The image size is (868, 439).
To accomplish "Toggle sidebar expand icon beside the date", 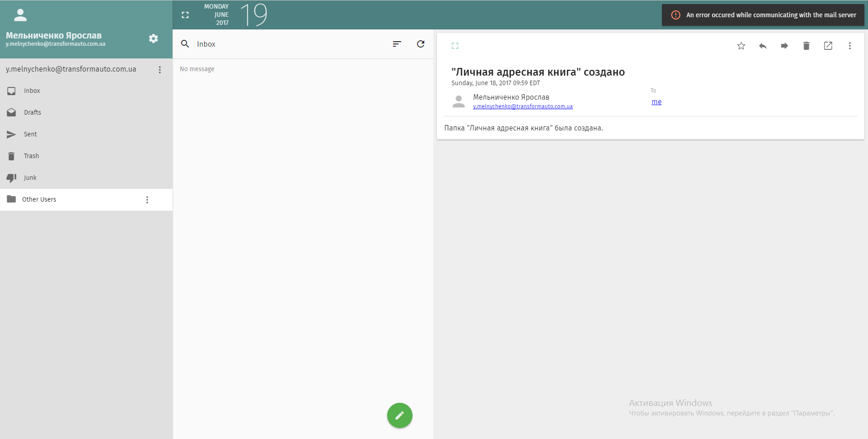I will (185, 15).
